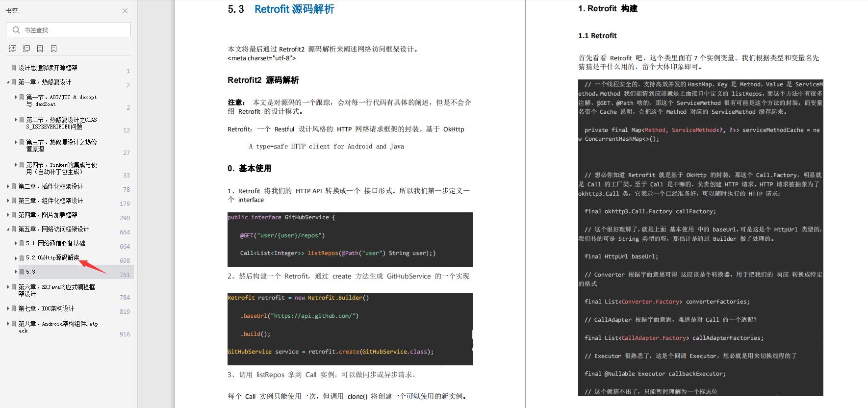Click the magnifier icon in bookmark search
This screenshot has height=408, width=868.
pyautogui.click(x=16, y=30)
